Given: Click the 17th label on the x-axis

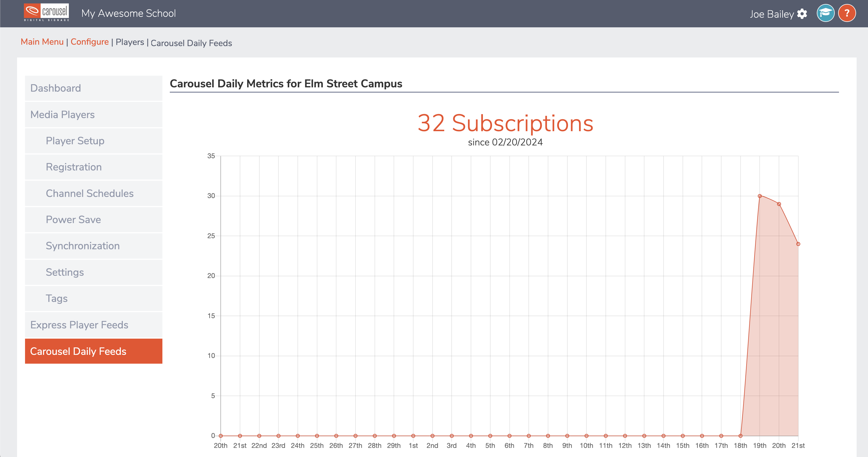Looking at the screenshot, I should [x=721, y=446].
